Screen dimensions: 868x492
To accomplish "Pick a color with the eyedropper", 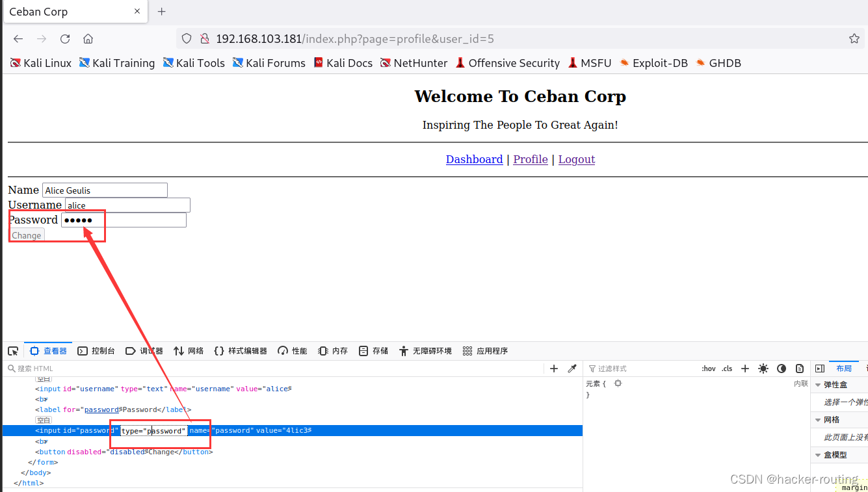I will pos(572,369).
